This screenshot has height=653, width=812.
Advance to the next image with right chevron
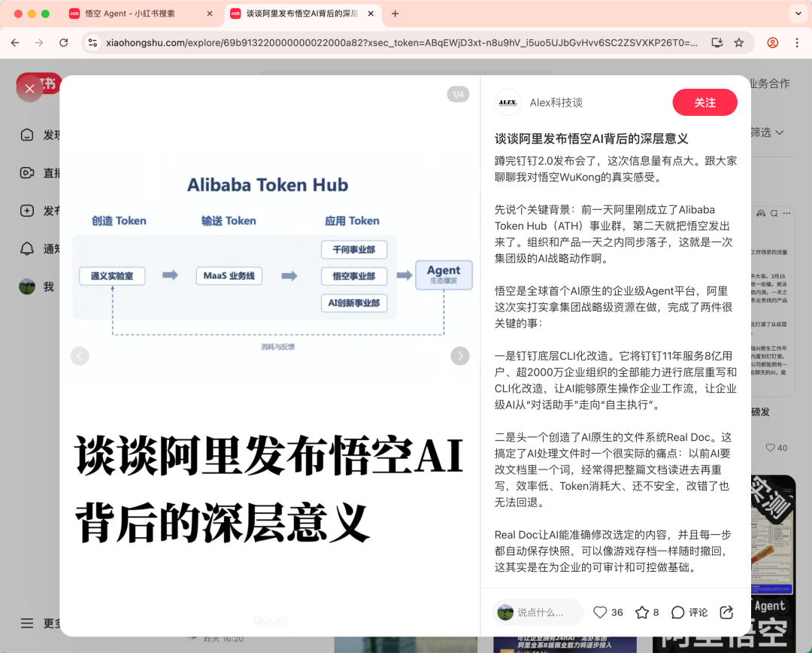coord(459,355)
